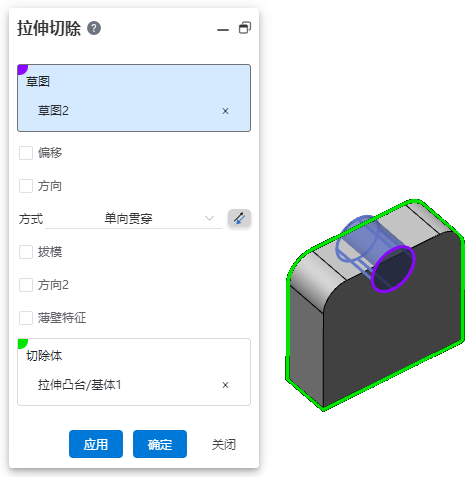Close the dialog via 关闭
The image size is (476, 477).
[224, 444]
